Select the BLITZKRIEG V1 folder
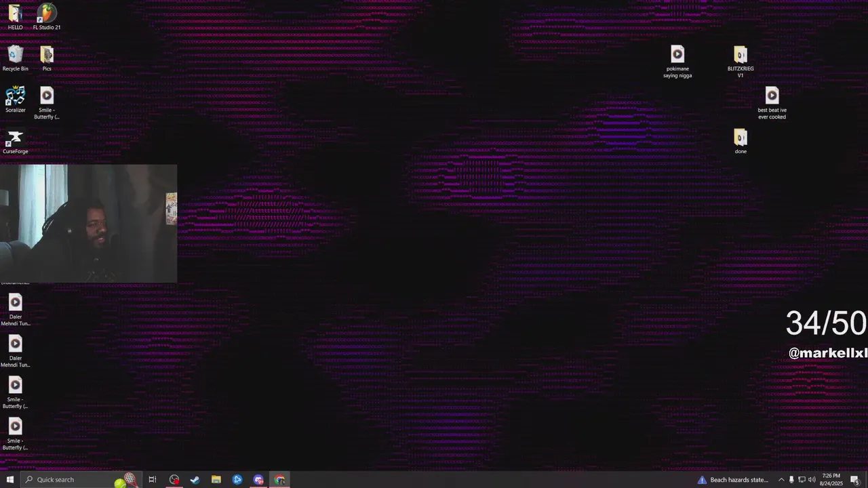Viewport: 868px width, 488px height. [x=741, y=62]
